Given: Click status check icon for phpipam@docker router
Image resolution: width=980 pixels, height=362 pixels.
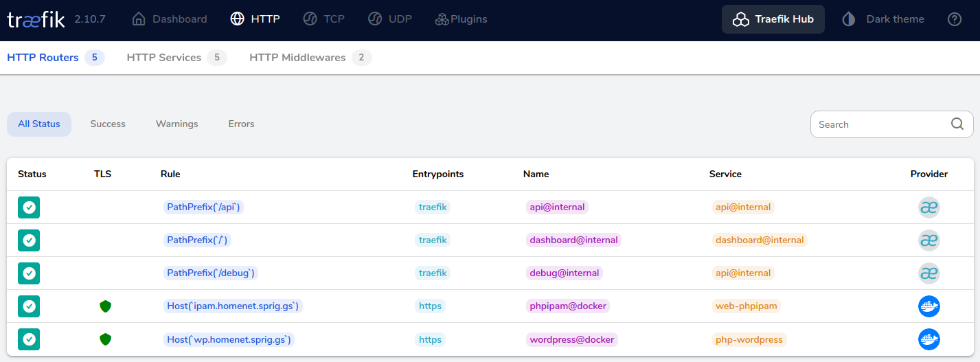Looking at the screenshot, I should click(x=29, y=306).
